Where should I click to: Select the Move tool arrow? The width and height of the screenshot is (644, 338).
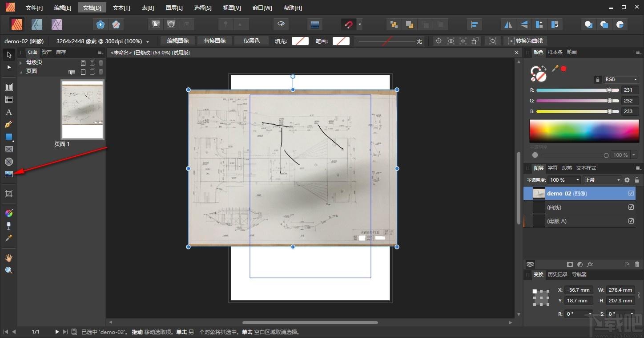coord(8,55)
